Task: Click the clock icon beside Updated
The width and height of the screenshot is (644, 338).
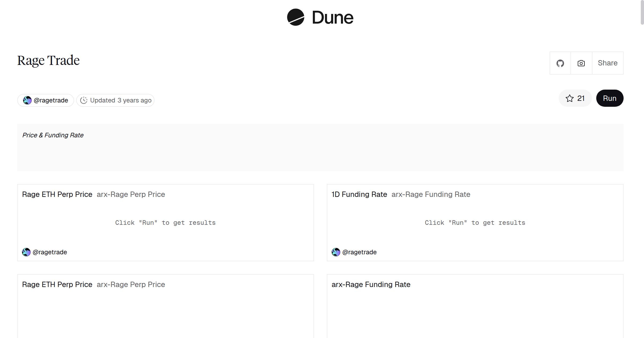Action: [84, 100]
